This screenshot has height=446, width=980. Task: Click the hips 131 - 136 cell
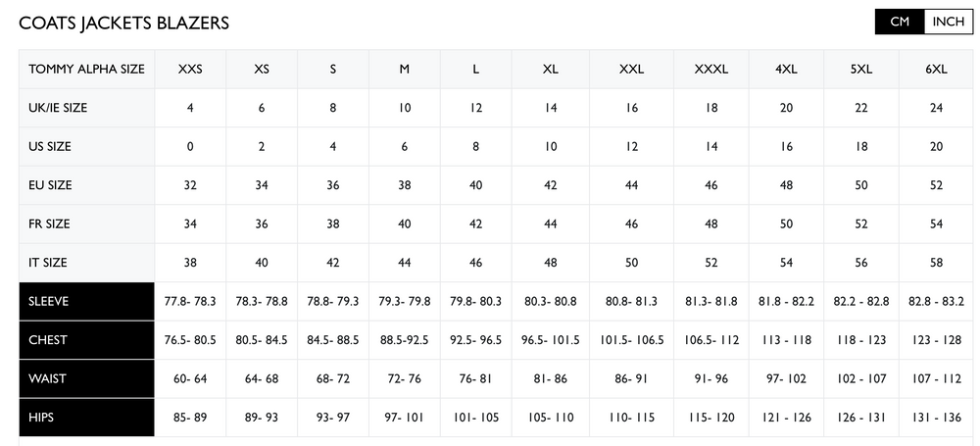936,418
